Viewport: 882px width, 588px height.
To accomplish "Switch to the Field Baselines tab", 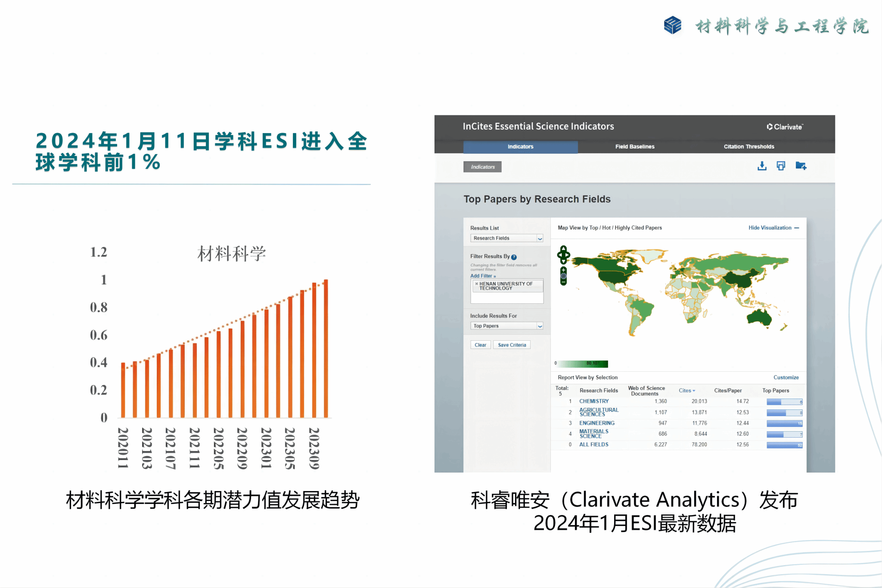I will tap(634, 147).
